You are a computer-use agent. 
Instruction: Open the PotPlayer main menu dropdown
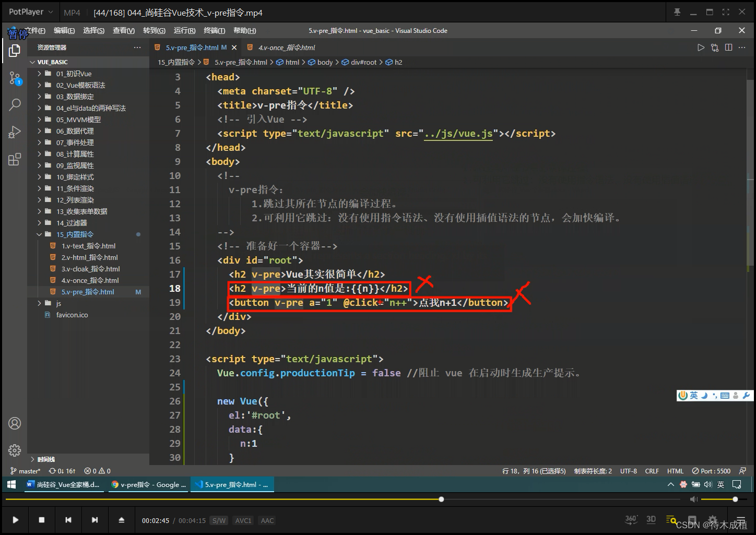tap(31, 11)
